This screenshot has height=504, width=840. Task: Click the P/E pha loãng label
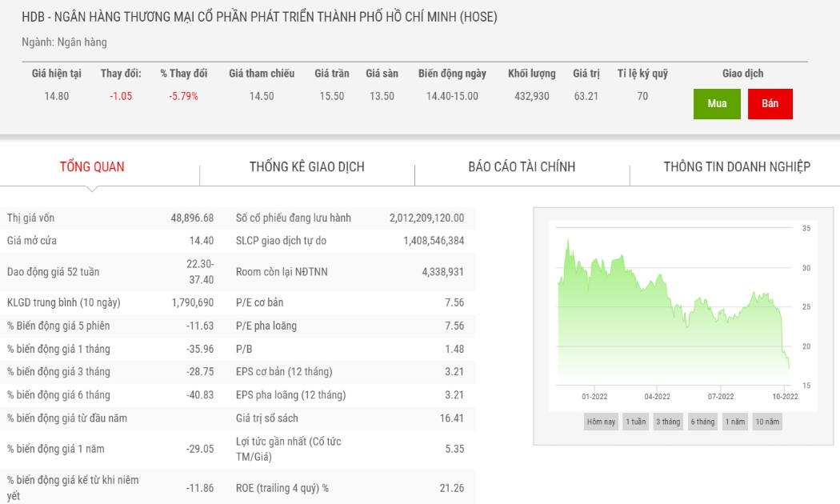[x=266, y=326]
